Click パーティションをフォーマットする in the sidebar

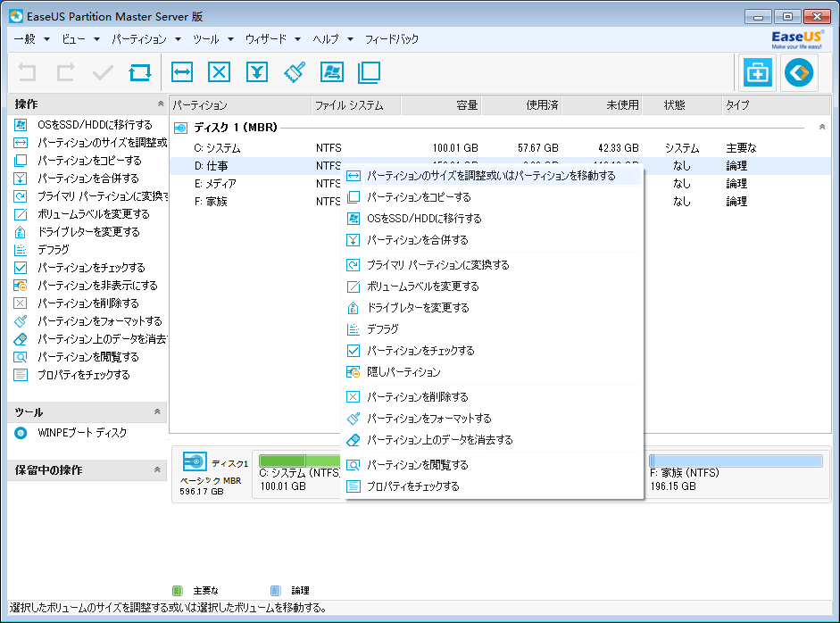pyautogui.click(x=100, y=321)
